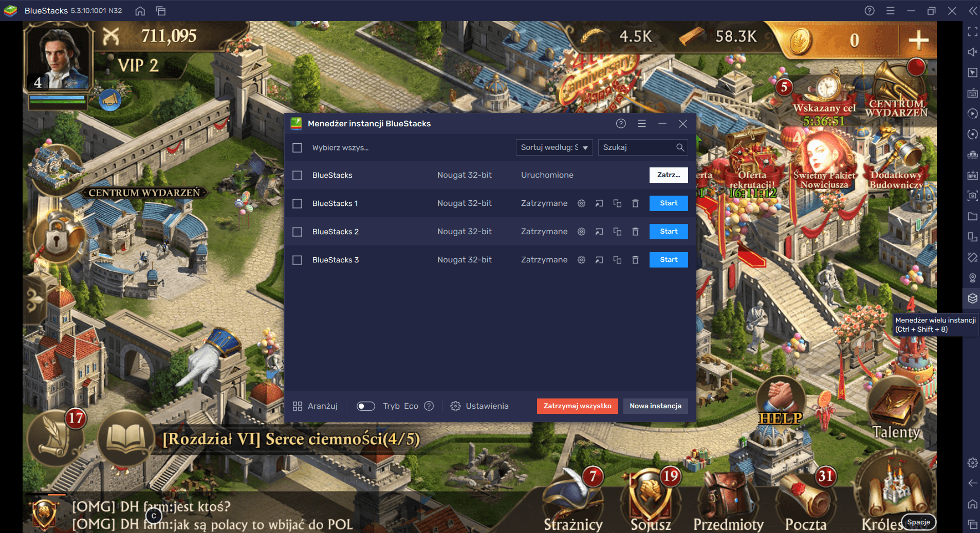Collapse sidebar with double chevron icon

pyautogui.click(x=973, y=11)
